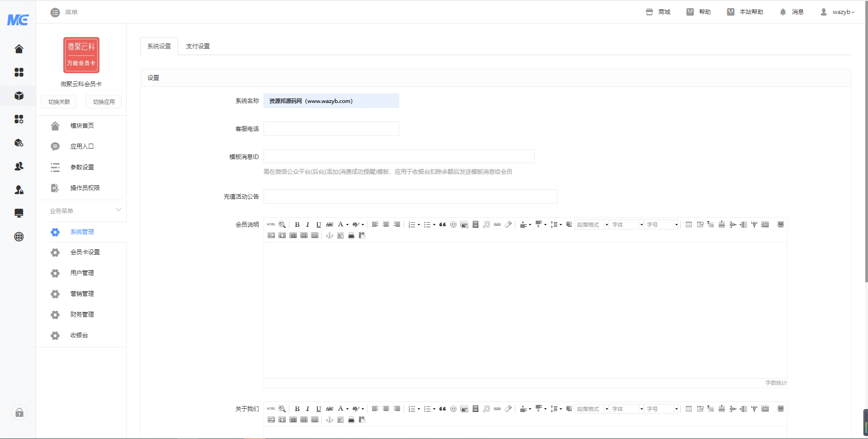Screen dimensions: 868x439
Task: Open font color dropdown arrow in 关于我们 editor
Action: pyautogui.click(x=347, y=409)
